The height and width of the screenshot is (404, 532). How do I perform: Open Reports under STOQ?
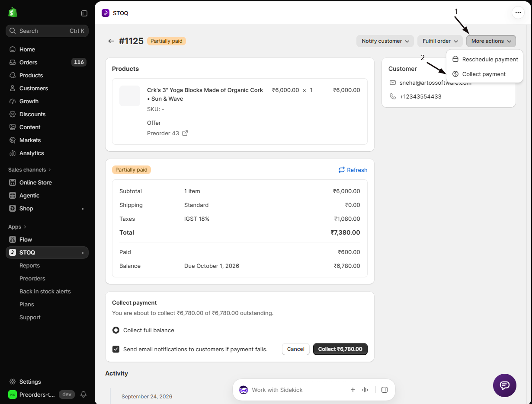coord(29,265)
